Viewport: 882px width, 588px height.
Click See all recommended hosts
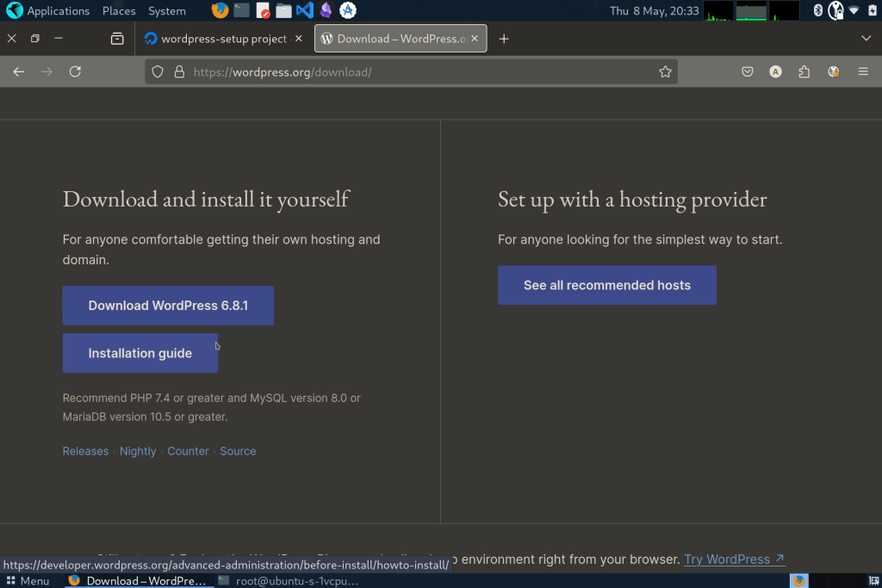[x=607, y=285]
